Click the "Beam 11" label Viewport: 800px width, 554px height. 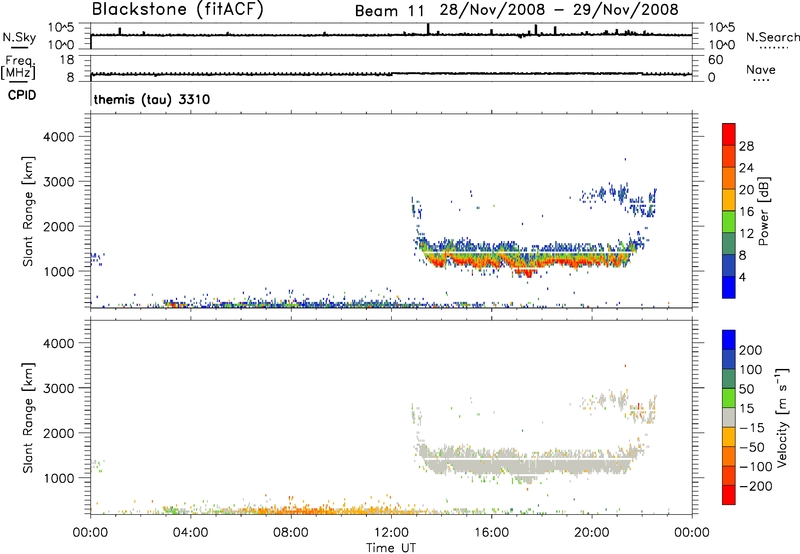[390, 10]
